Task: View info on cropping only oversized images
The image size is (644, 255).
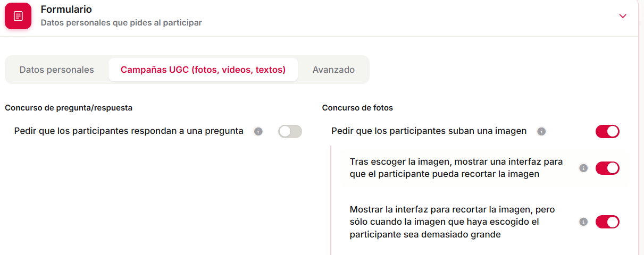Action: 583,222
